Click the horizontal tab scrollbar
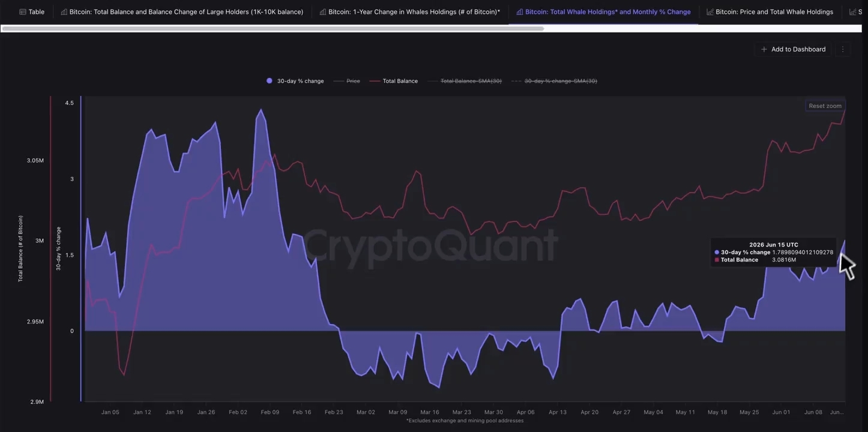Image resolution: width=868 pixels, height=432 pixels. [x=273, y=28]
